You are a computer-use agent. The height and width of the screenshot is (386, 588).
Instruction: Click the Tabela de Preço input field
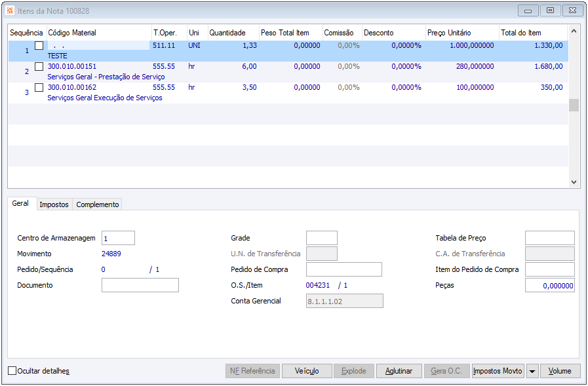pyautogui.click(x=550, y=238)
